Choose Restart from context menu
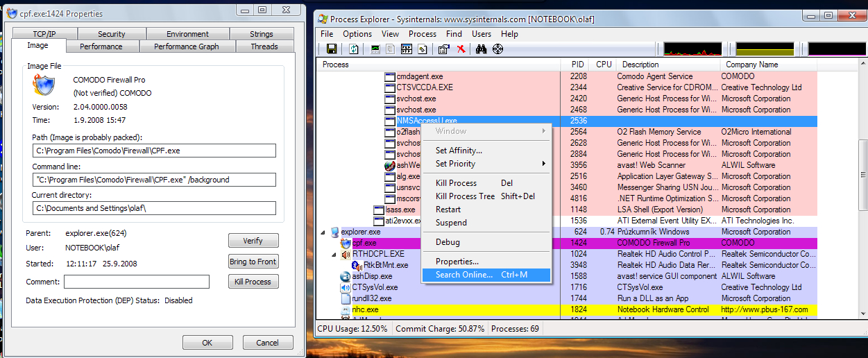 486,210
